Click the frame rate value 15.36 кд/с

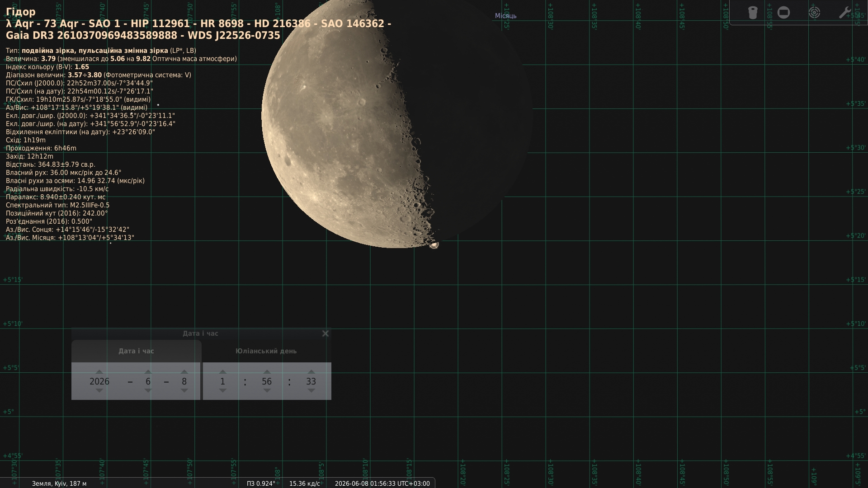[305, 483]
